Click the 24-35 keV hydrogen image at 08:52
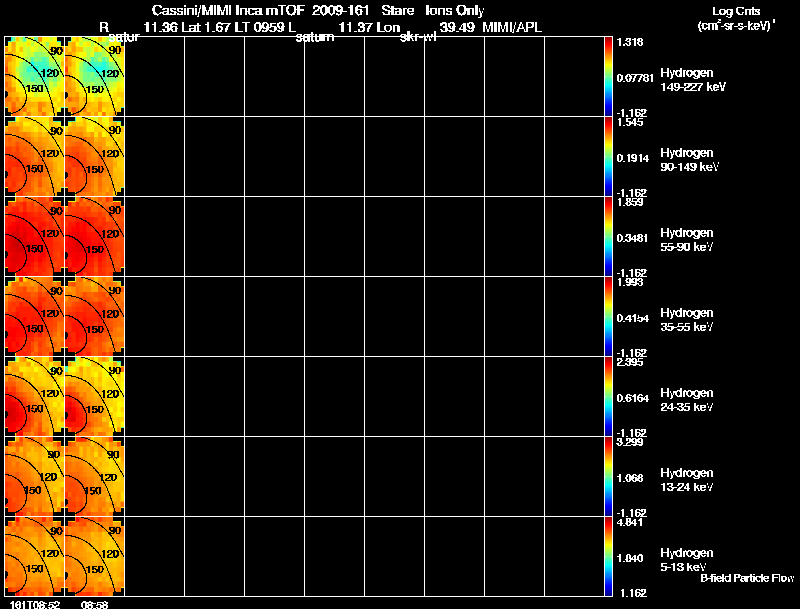800x609 pixels. point(34,397)
